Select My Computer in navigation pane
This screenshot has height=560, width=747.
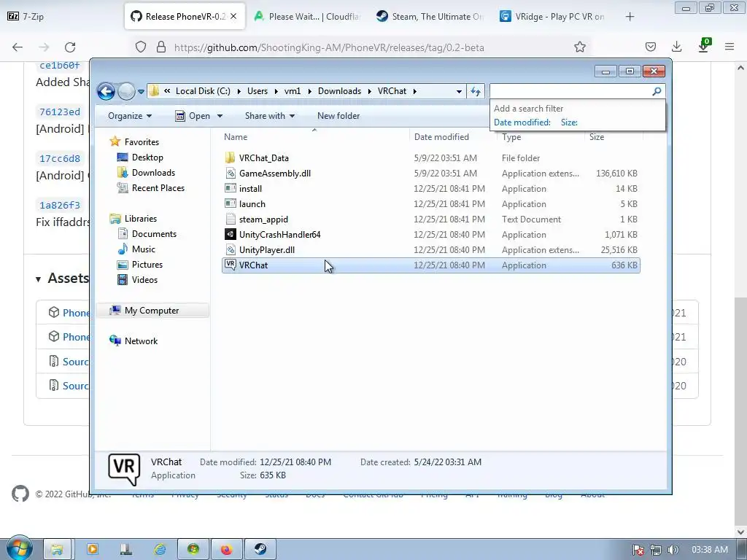click(152, 311)
